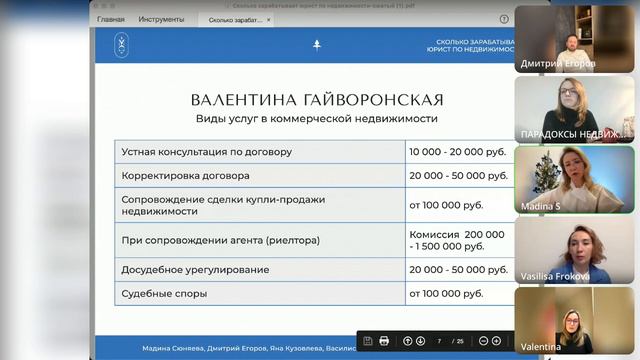Click 'Виды услуг в коммерческой недвижимости' subtitle
The height and width of the screenshot is (360, 640).
tap(317, 119)
